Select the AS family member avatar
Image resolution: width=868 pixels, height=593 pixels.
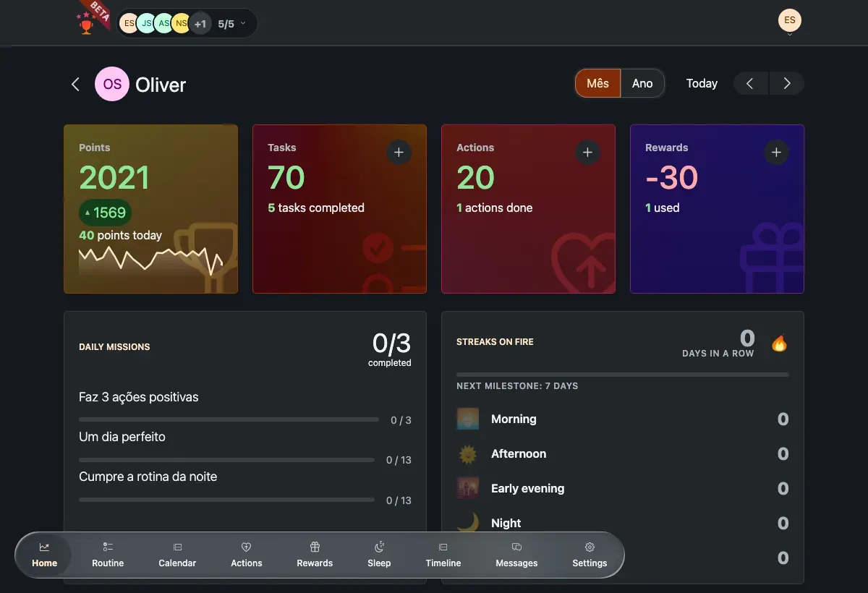tap(164, 24)
